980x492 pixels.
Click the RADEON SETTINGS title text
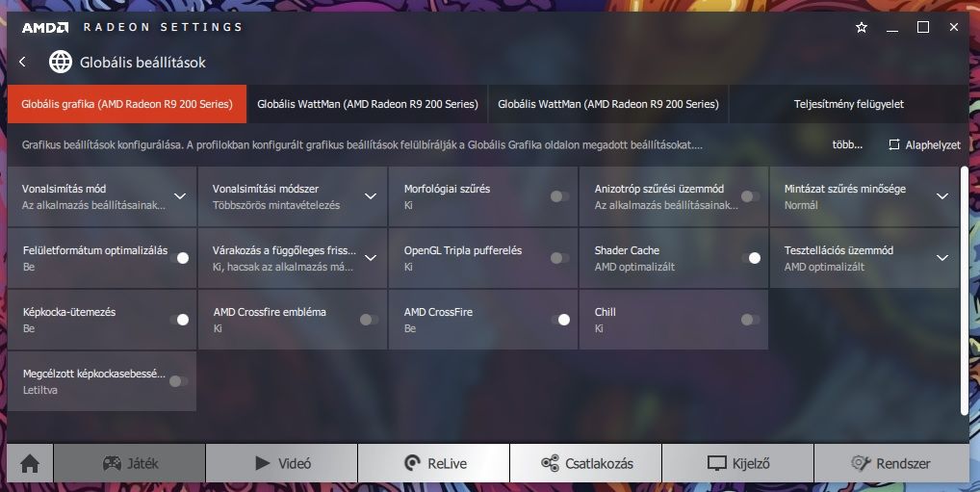coord(163,28)
